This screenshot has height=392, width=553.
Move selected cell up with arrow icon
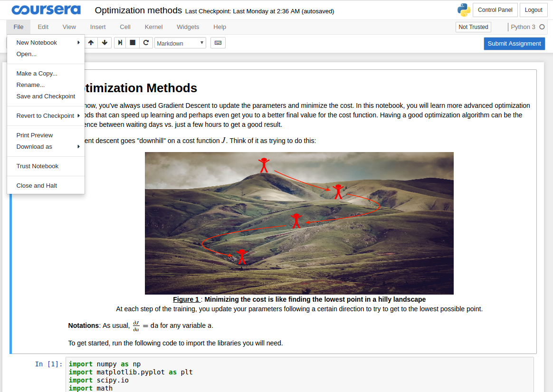coord(91,43)
